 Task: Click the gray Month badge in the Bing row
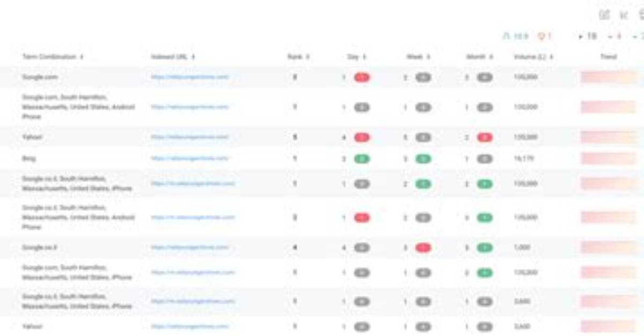[485, 159]
